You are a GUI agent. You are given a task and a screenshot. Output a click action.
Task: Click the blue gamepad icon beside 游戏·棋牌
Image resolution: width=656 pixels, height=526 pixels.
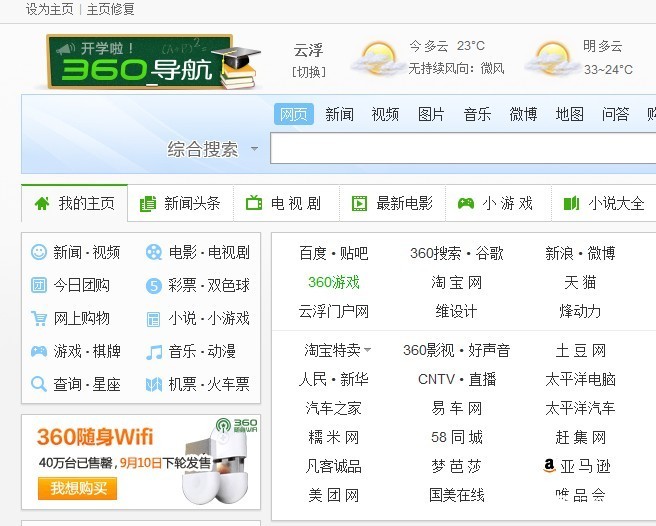pyautogui.click(x=39, y=351)
